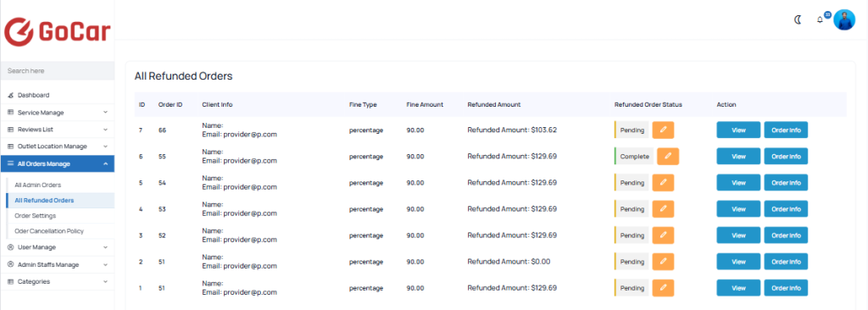This screenshot has height=310, width=868.
Task: Click the All Orders Manage icon
Action: (10, 163)
